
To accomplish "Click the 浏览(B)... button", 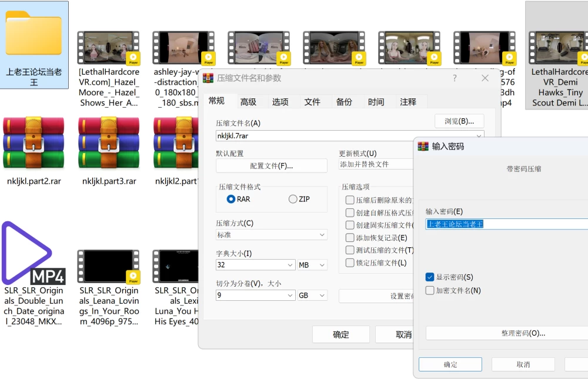I will tap(459, 121).
